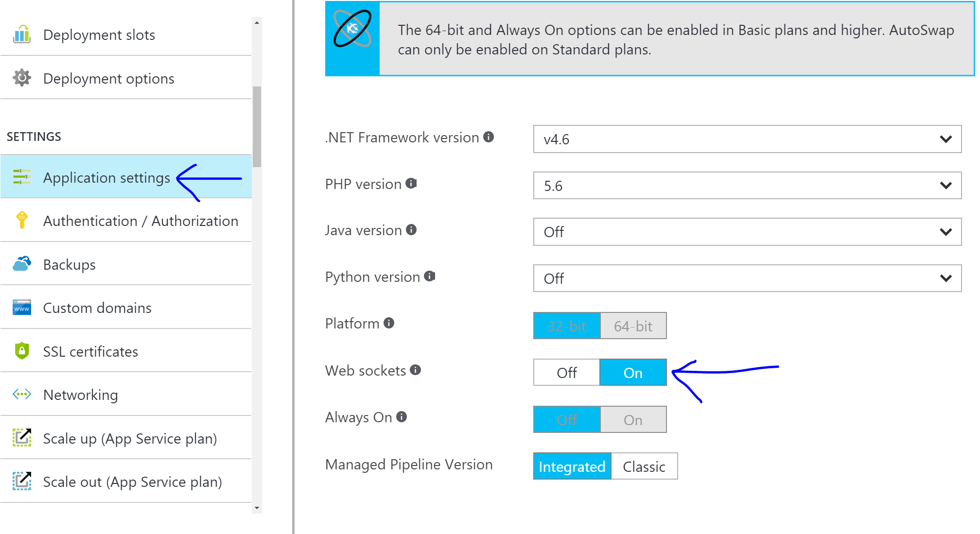Open the Java version dropdown
980x534 pixels.
pyautogui.click(x=747, y=232)
